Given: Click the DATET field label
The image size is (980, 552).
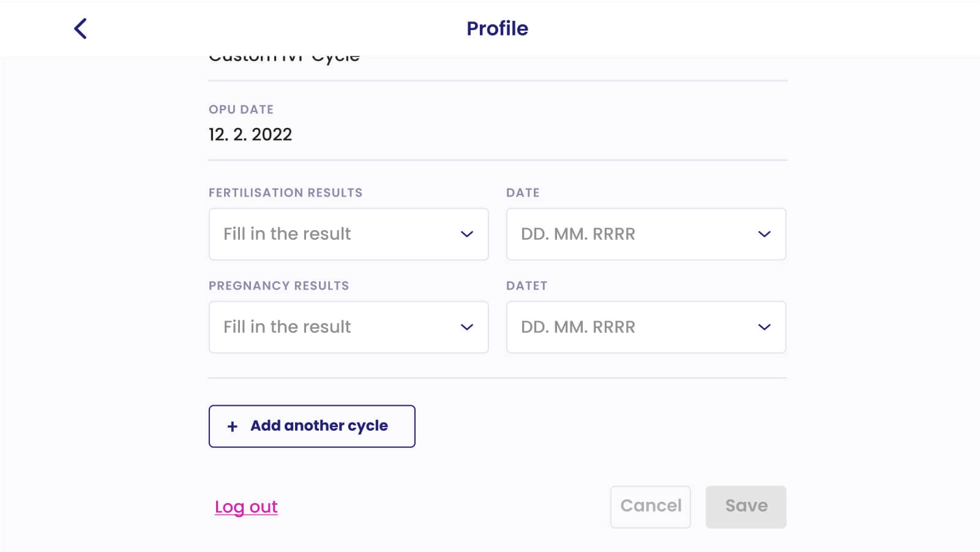Looking at the screenshot, I should (526, 286).
